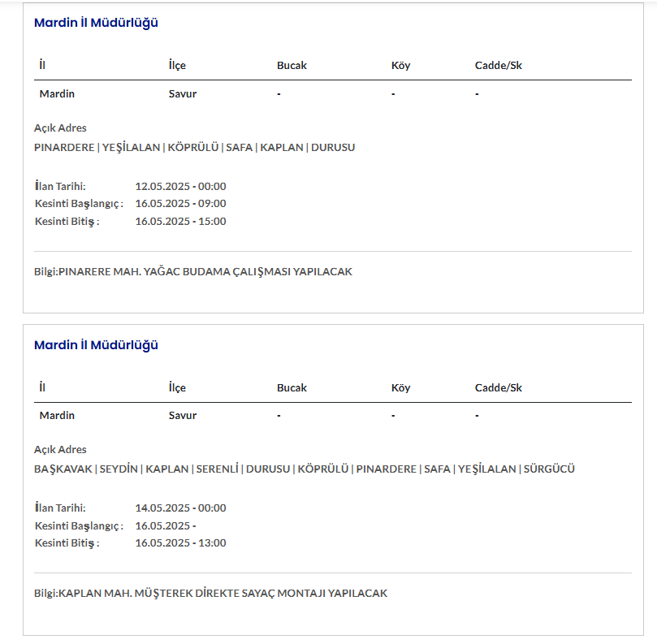Click the announcement date 14.05.2025 - 00:00
The width and height of the screenshot is (657, 644).
180,508
